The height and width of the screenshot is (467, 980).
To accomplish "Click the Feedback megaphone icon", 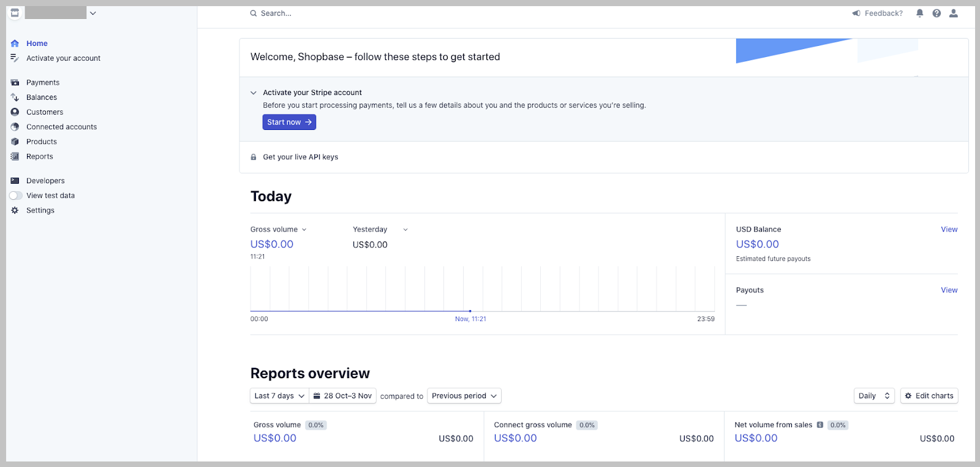I will [856, 13].
